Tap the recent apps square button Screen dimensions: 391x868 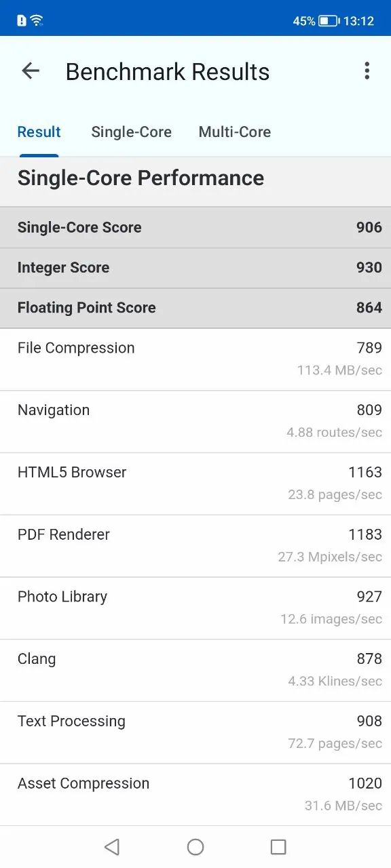pyautogui.click(x=278, y=846)
